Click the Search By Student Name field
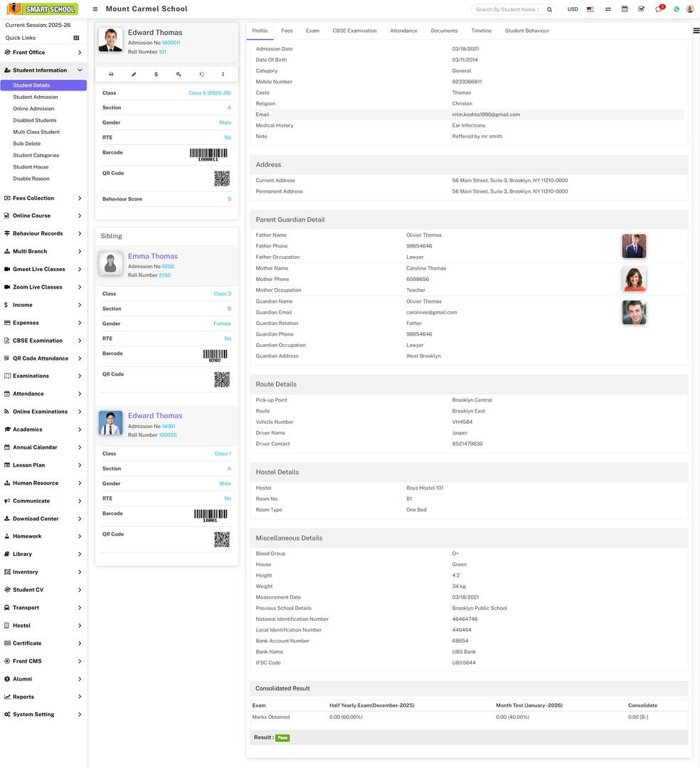The width and height of the screenshot is (700, 768). click(507, 9)
